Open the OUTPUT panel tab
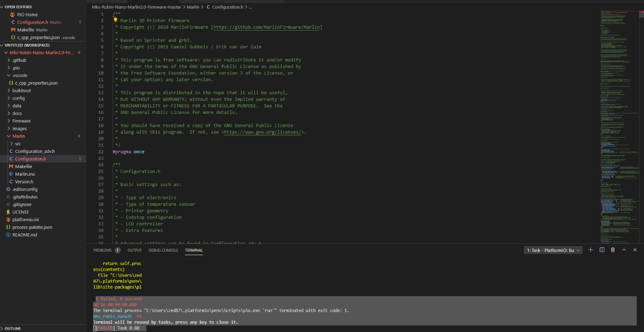 (134, 250)
